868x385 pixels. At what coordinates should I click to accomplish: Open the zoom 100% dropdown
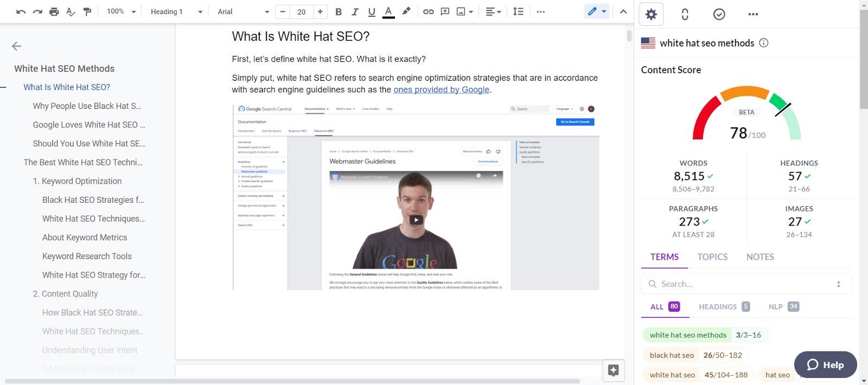click(121, 11)
